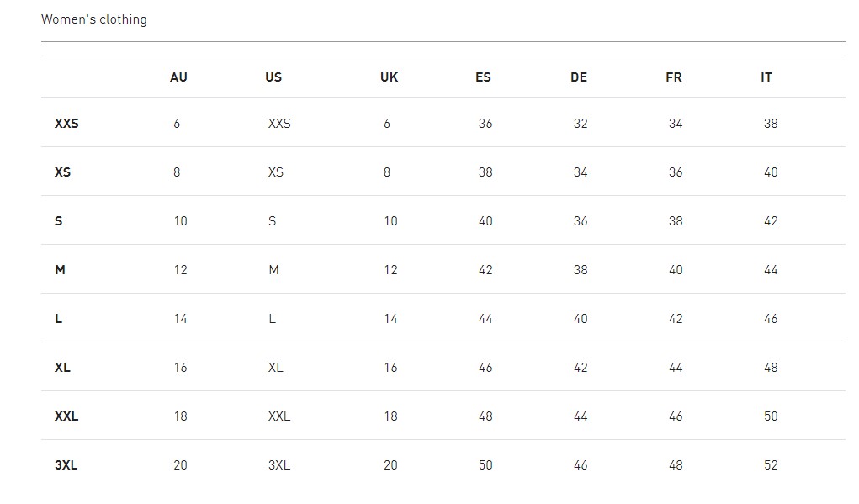Select the M row label
This screenshot has height=504, width=859.
tap(60, 270)
